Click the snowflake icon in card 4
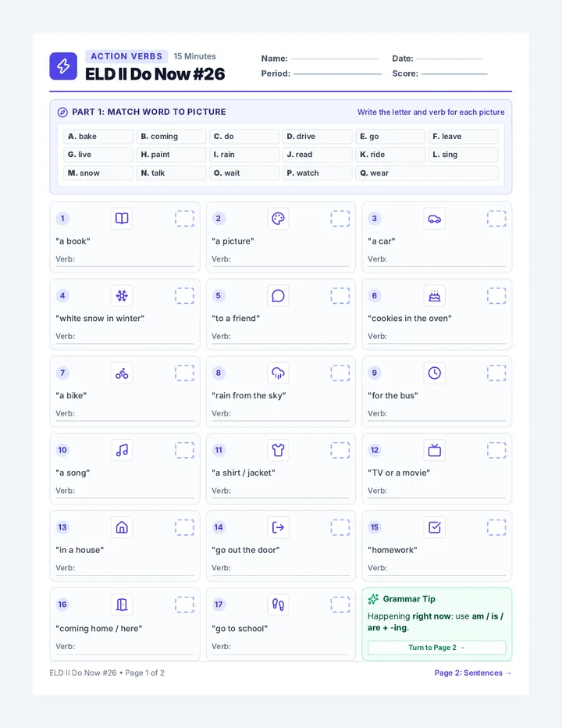Screen dimensions: 562x728 click(122, 296)
